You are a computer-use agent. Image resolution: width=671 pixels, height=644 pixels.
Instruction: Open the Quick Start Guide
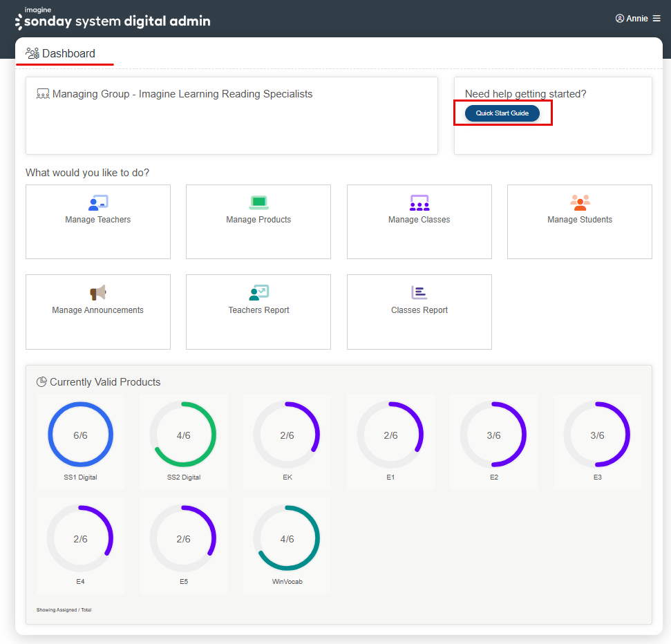click(502, 112)
